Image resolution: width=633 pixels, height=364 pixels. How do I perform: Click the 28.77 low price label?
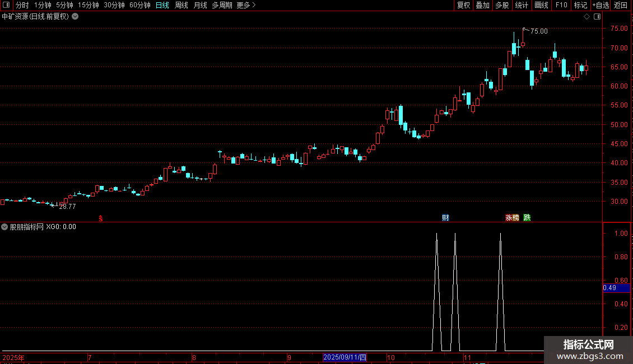click(x=67, y=206)
